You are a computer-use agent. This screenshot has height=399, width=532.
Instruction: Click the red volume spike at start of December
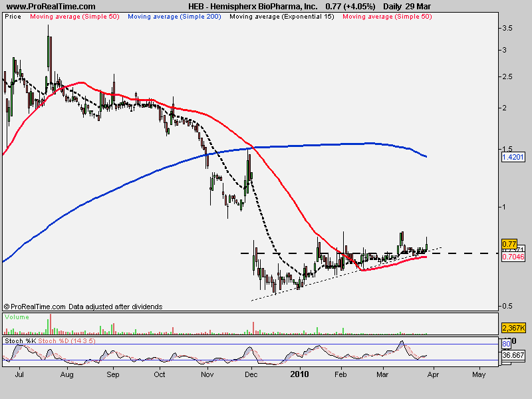253,329
